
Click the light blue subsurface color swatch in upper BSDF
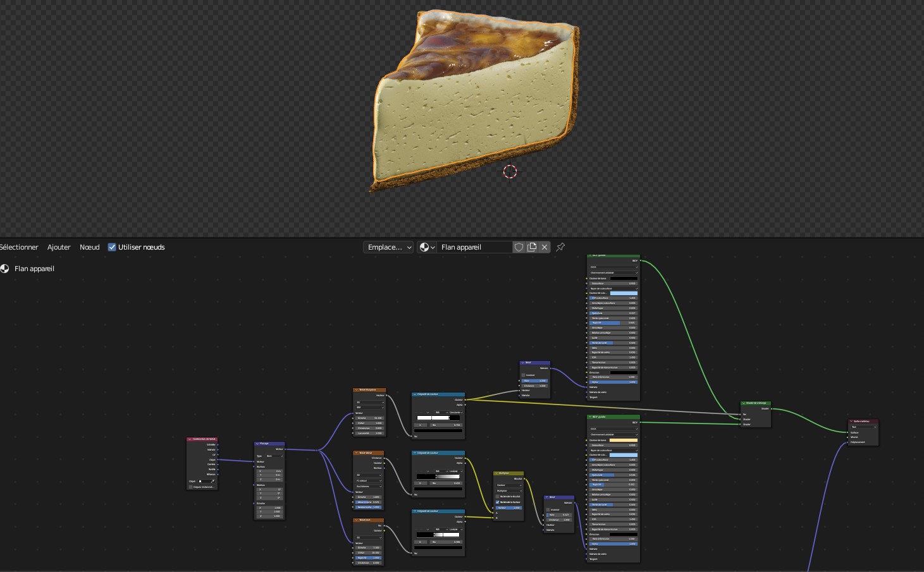[624, 293]
